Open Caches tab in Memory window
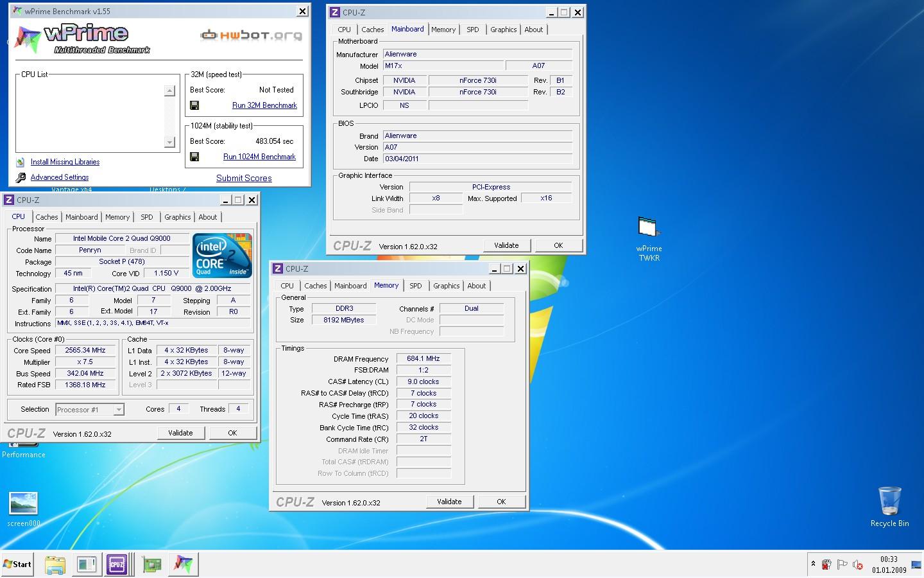Screen dimensions: 924x578 click(x=316, y=286)
